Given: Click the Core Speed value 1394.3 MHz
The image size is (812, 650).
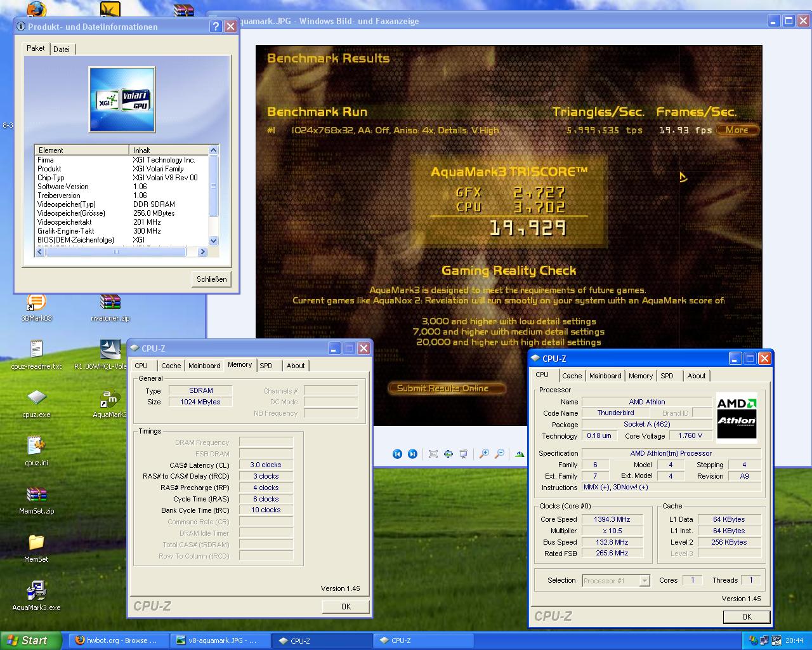Looking at the screenshot, I should [612, 519].
